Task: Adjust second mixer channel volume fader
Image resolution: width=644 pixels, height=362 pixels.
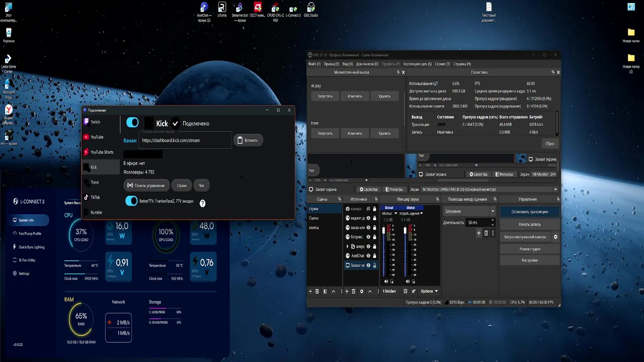Action: 405,230
